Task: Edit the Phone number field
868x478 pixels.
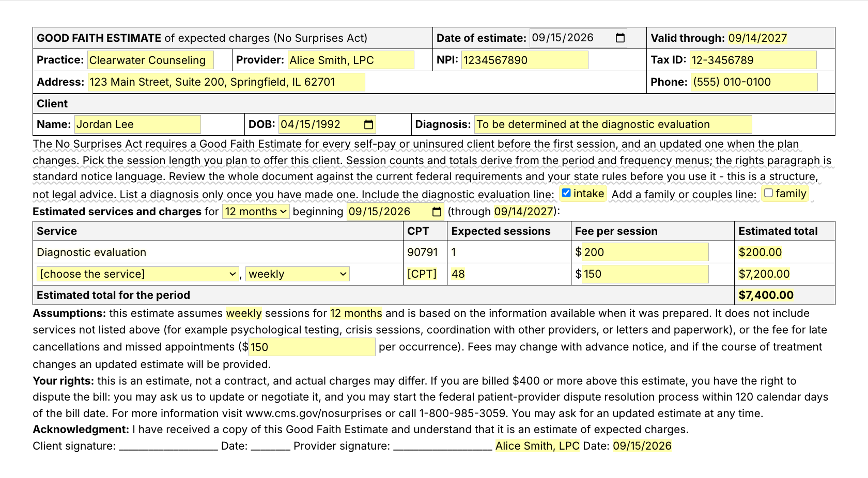Action: pos(754,82)
